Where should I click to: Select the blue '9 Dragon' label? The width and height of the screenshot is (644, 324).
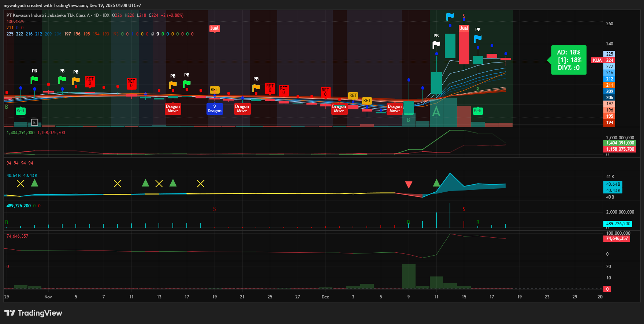[x=215, y=109]
